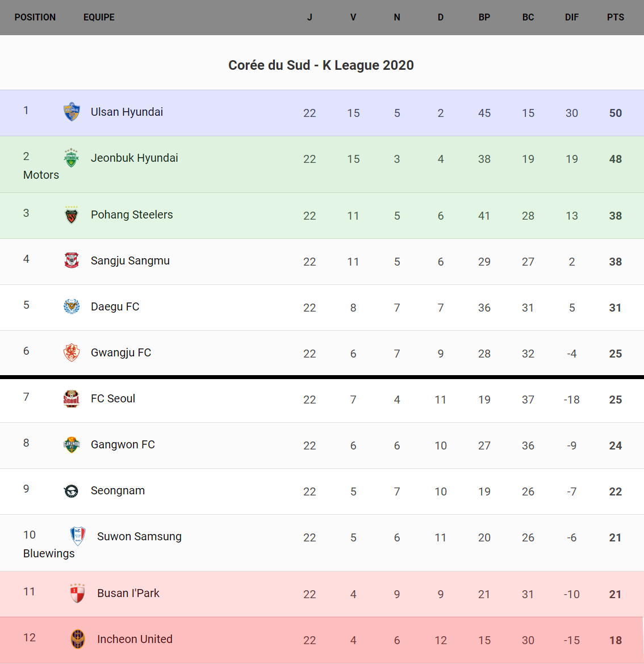The image size is (644, 664).
Task: Click the Gwangju FC orange crest
Action: tap(72, 352)
